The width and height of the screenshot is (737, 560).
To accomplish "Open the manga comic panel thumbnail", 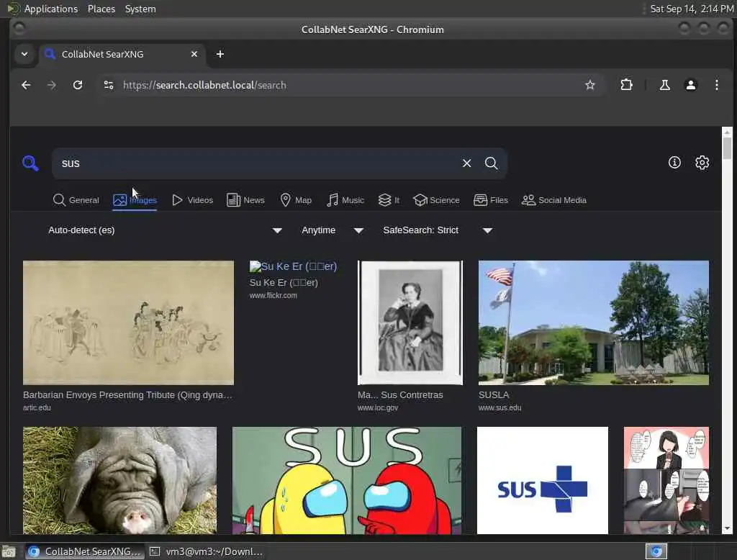I will tap(666, 480).
